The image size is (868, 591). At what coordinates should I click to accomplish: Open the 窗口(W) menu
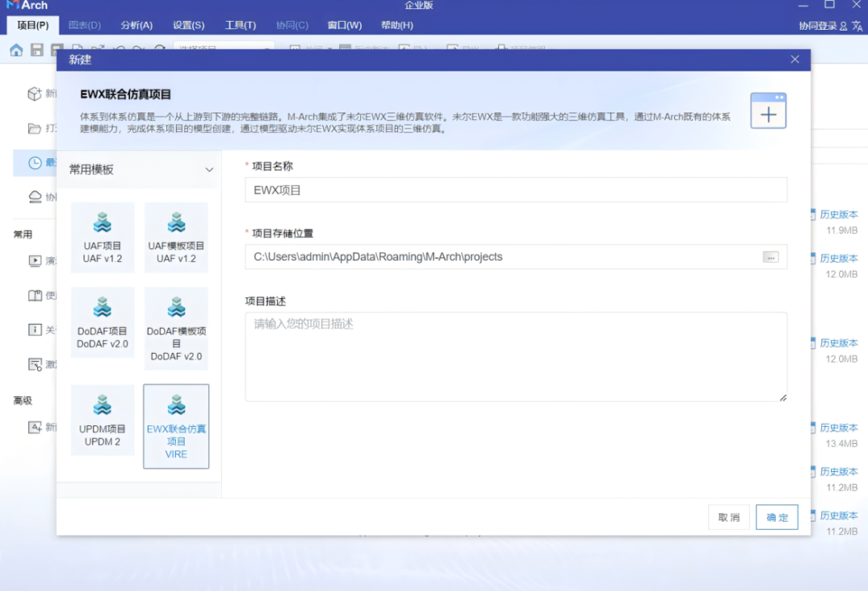pyautogui.click(x=344, y=26)
